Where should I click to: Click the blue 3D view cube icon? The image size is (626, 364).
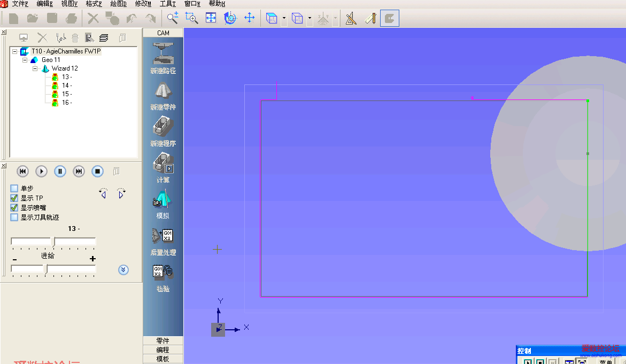pyautogui.click(x=272, y=18)
